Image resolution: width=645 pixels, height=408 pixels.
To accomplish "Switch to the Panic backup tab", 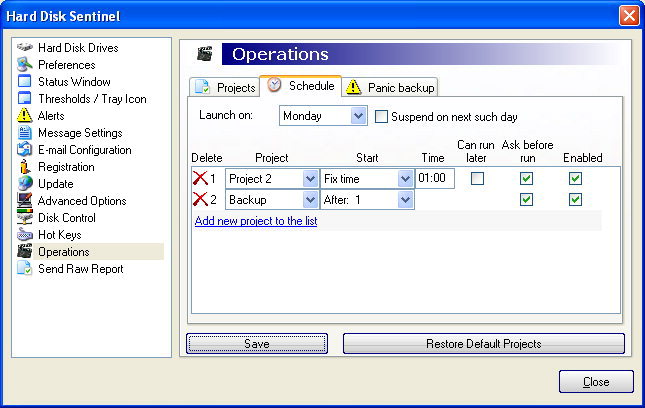I will point(390,87).
